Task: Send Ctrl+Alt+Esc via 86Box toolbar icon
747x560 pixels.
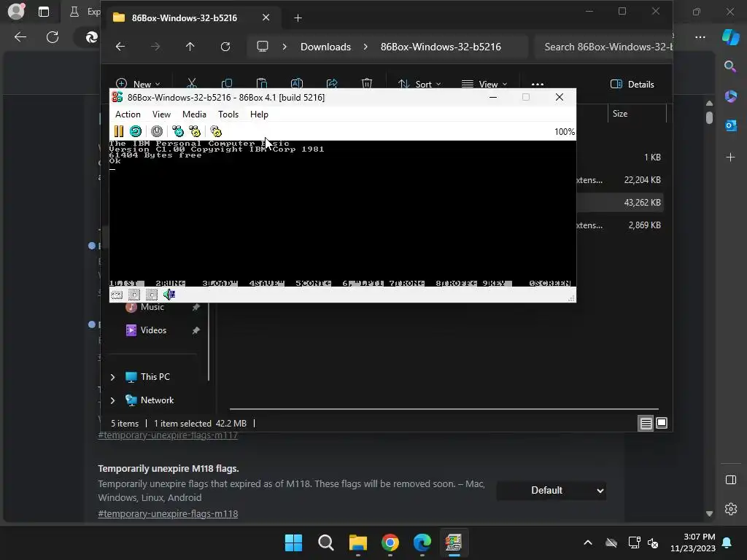Action: point(195,131)
